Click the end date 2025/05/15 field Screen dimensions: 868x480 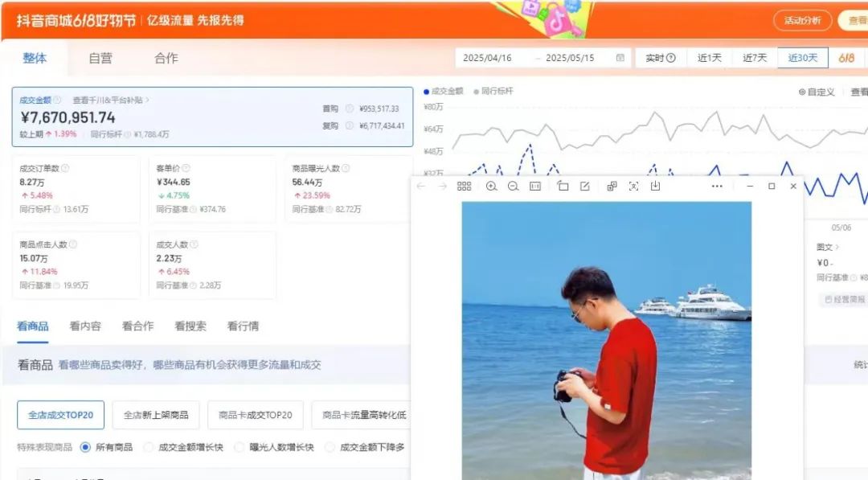570,58
